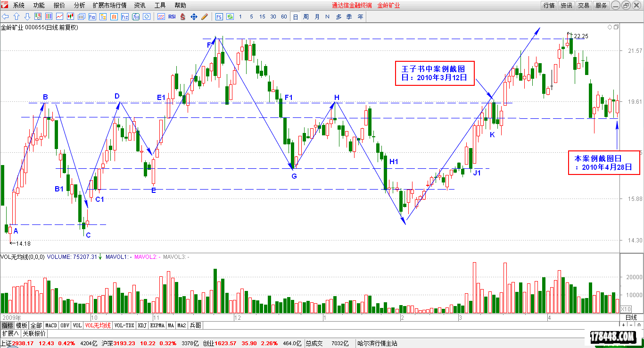This screenshot has width=644, height=348.
Task: Click the F5 switch chart icon
Action: [x=219, y=17]
